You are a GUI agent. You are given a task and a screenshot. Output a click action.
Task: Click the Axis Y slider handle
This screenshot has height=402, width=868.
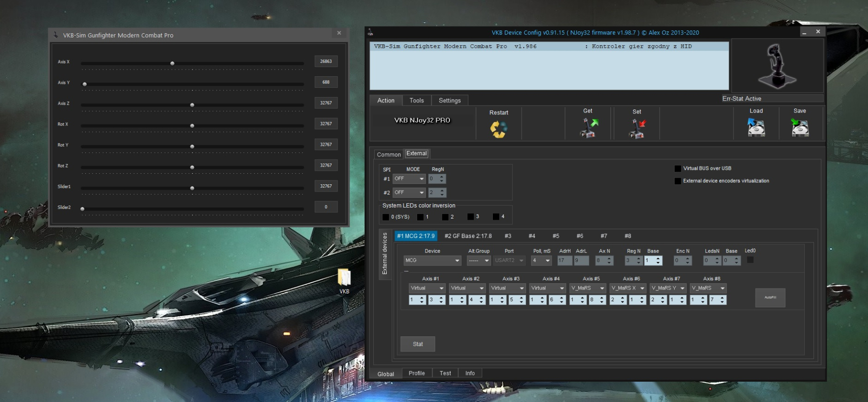(85, 84)
